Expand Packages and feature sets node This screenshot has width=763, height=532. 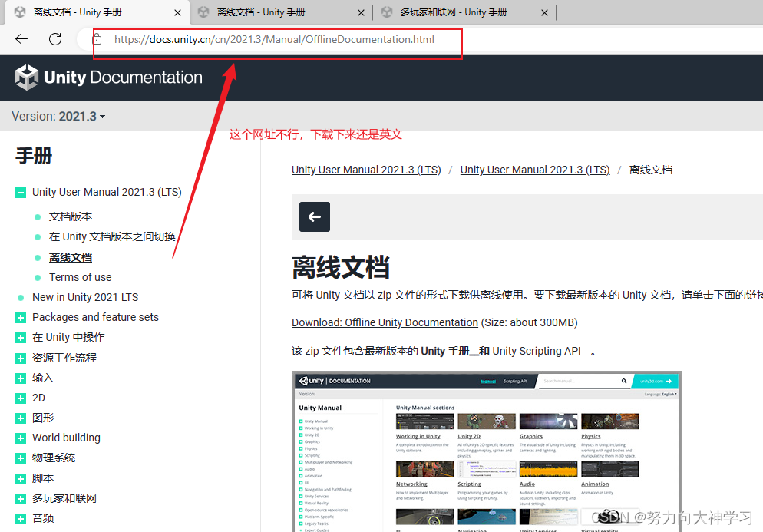pos(21,318)
